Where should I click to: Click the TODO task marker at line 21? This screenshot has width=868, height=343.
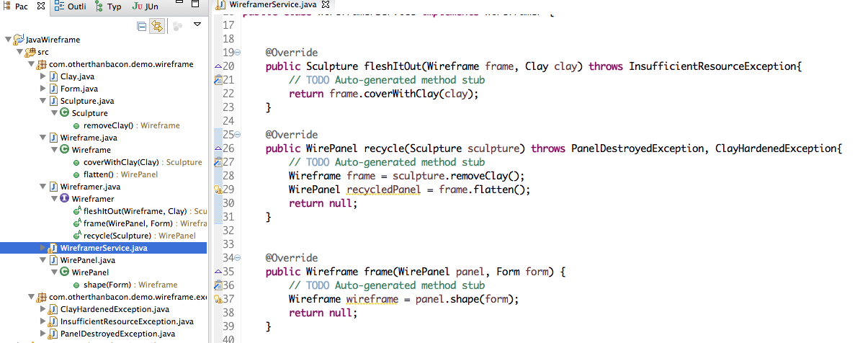[218, 81]
